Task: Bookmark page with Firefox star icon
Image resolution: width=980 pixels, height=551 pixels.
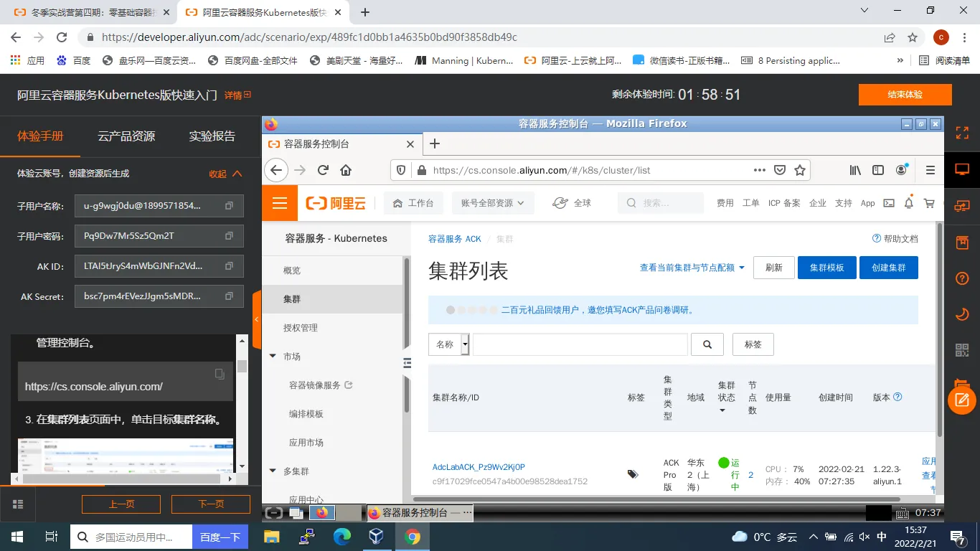Action: (800, 170)
